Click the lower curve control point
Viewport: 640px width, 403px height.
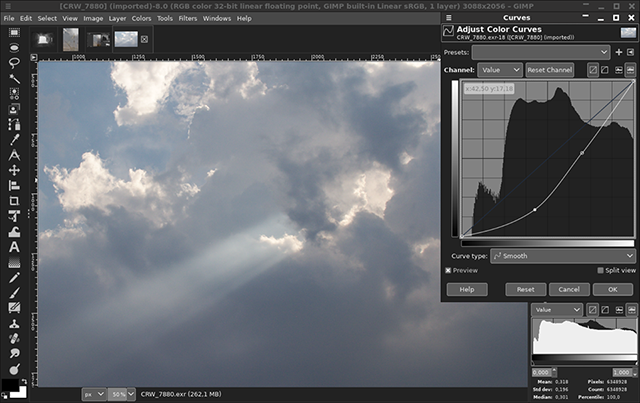[x=535, y=210]
